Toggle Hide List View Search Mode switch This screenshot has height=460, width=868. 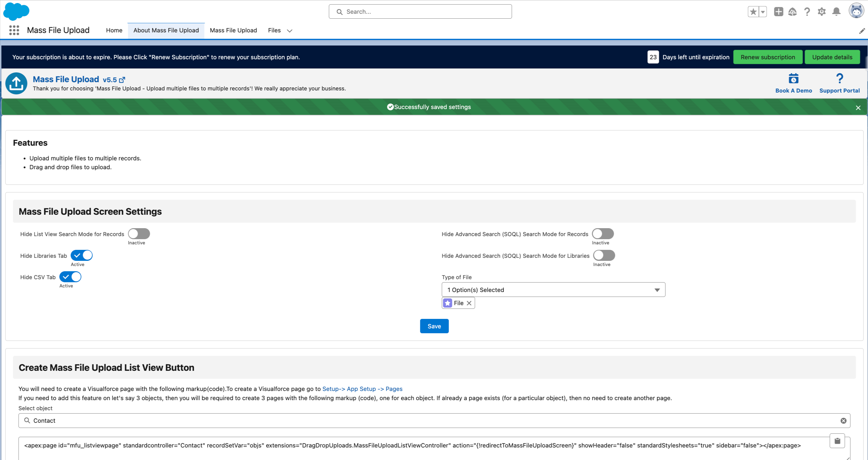coord(139,234)
